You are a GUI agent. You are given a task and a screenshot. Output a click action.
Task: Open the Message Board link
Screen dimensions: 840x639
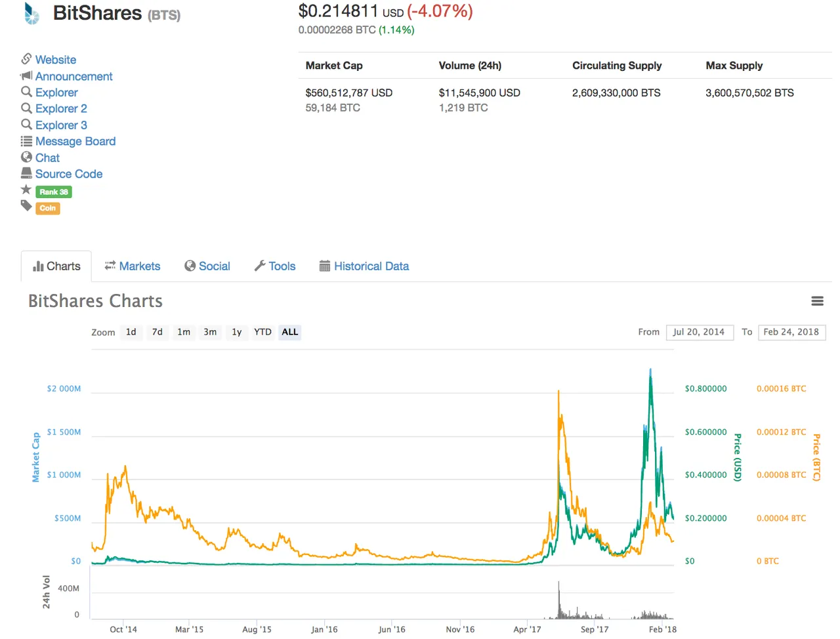coord(75,142)
